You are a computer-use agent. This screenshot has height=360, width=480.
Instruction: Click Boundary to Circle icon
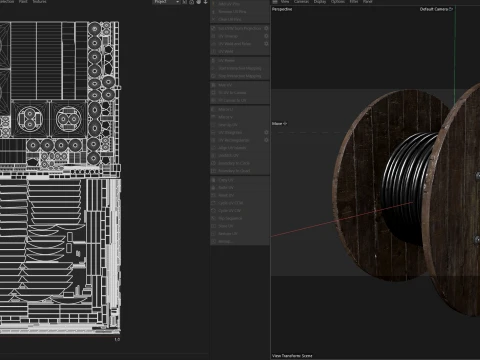click(x=214, y=163)
